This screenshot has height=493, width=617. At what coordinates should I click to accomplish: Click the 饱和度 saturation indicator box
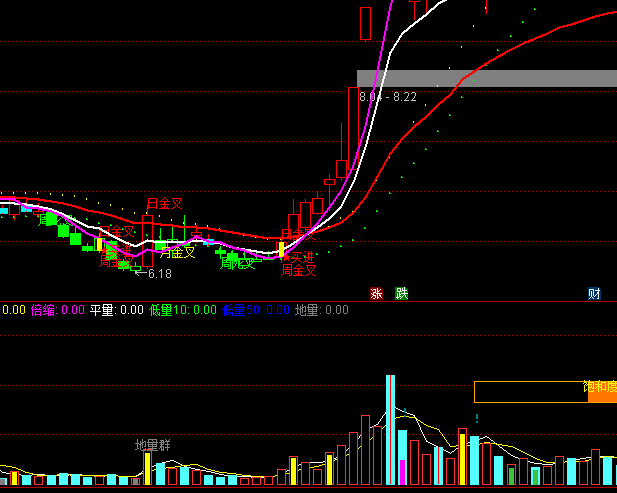(530, 391)
